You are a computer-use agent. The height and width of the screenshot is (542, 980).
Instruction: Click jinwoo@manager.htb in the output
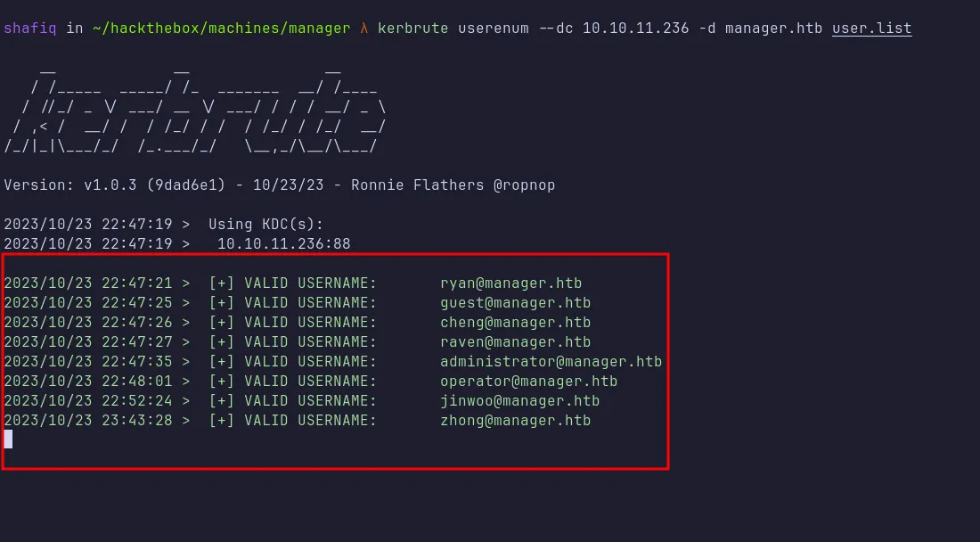[519, 401]
